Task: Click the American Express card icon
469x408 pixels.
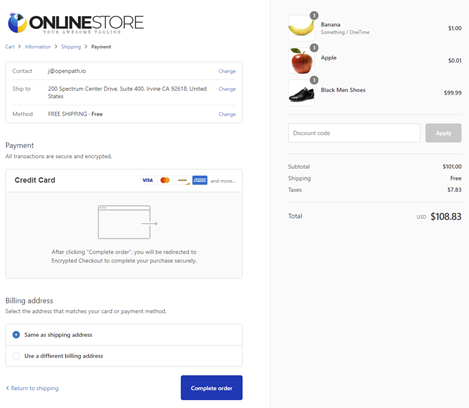Action: [200, 180]
